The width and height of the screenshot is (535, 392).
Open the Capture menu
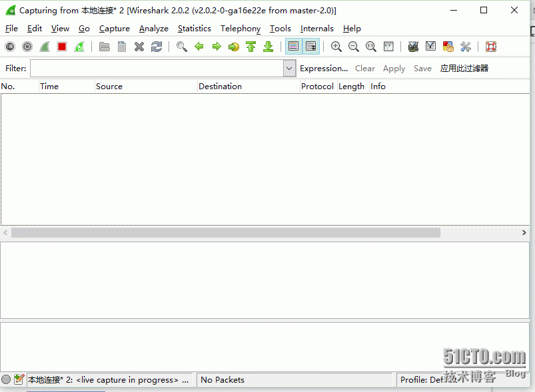pos(115,29)
